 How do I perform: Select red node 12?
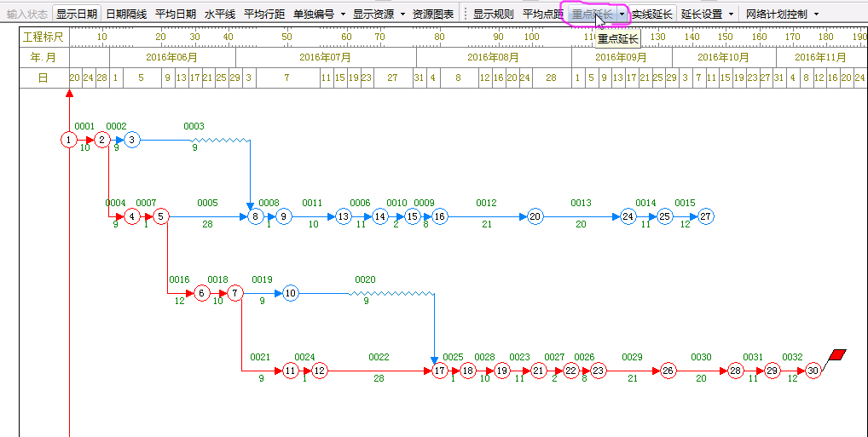320,370
